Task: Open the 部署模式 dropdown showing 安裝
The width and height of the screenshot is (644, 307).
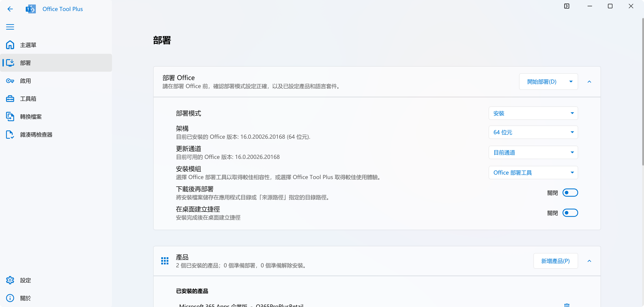Action: 533,113
